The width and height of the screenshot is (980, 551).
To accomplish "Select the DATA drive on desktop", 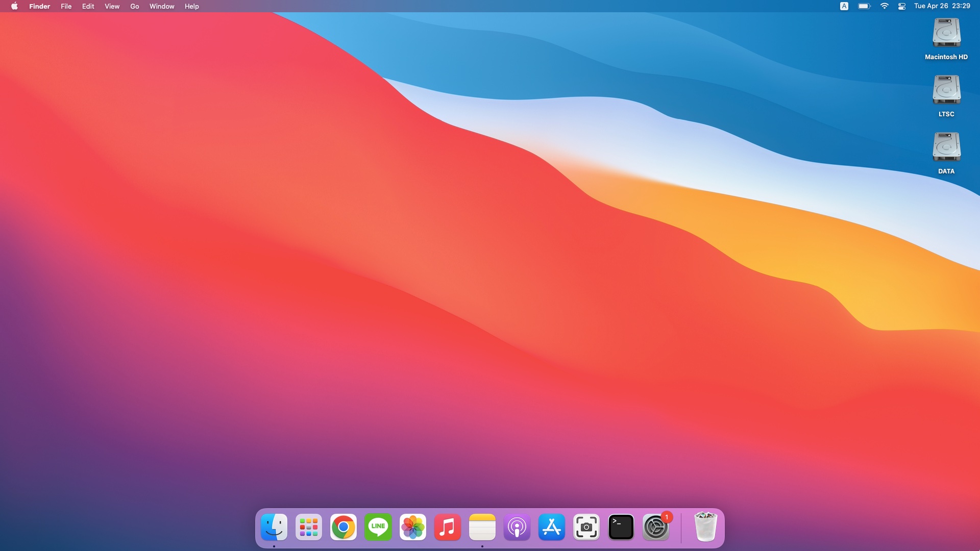I will [x=946, y=147].
